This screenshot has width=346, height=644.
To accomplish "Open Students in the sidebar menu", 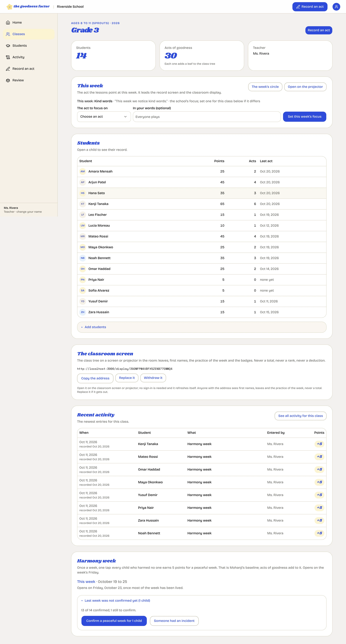I will click(29, 45).
